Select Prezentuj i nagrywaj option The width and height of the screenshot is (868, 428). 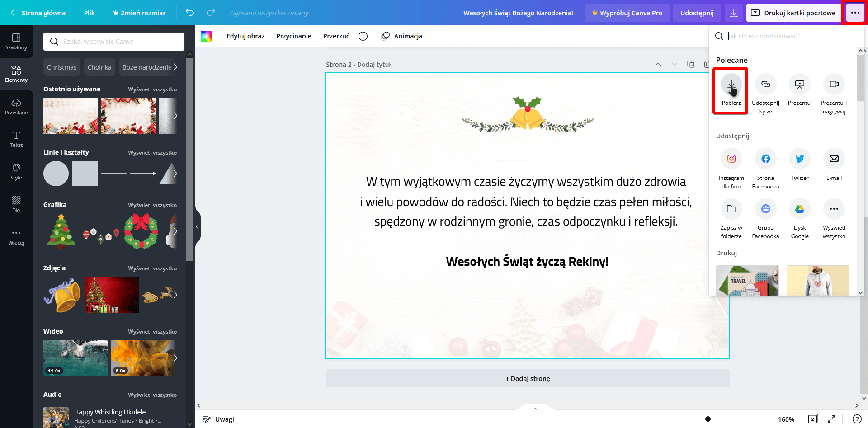(x=834, y=94)
